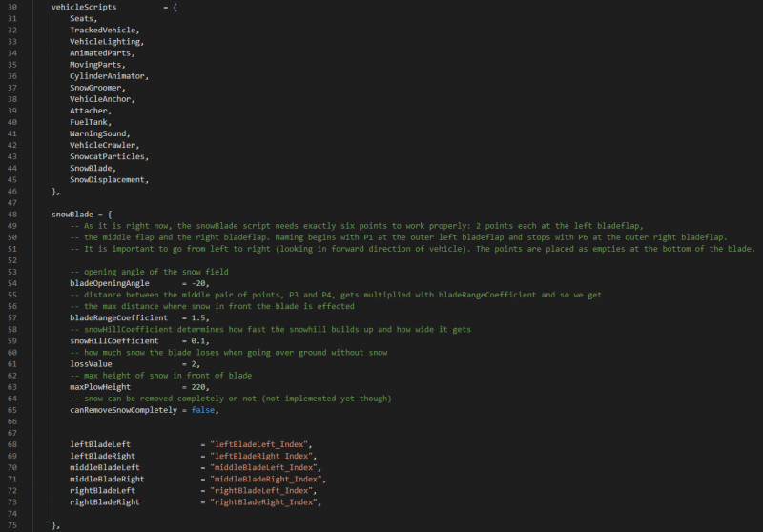763x532 pixels.
Task: Click the SnowDisplacement script entry
Action: coord(108,179)
